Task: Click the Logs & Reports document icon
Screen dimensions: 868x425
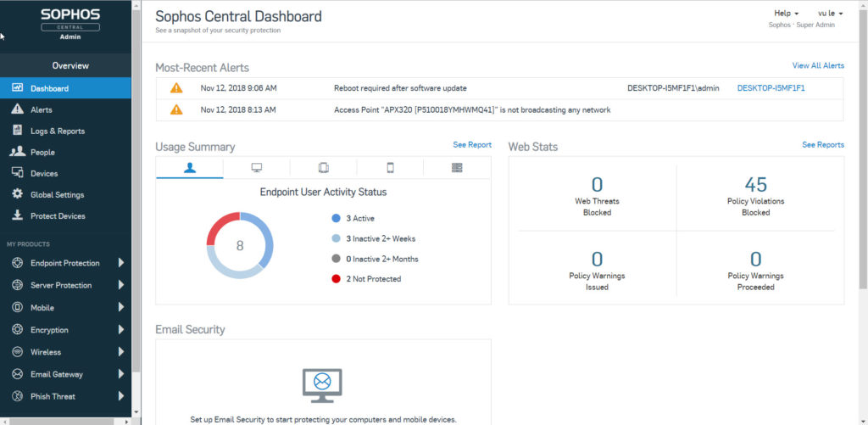Action: (x=18, y=131)
